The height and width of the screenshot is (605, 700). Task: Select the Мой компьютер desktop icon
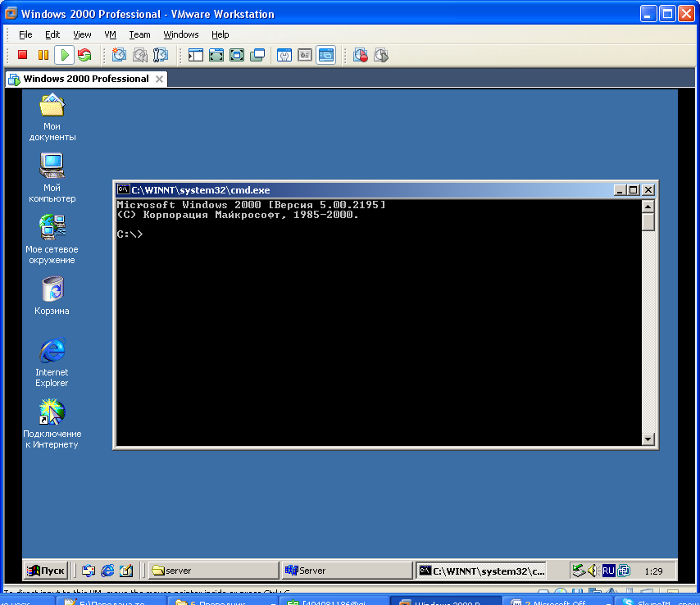(52, 178)
